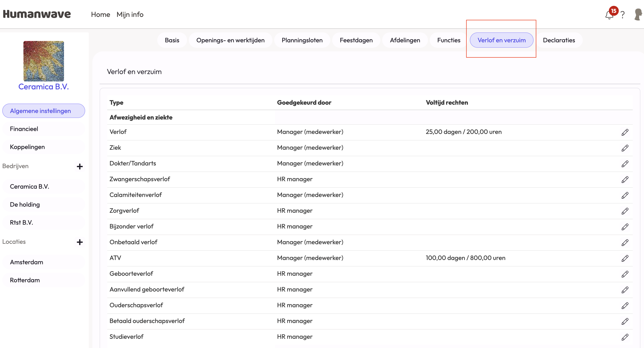Select Koppelingen in the sidebar
Viewport: 644px width, 348px height.
point(27,147)
